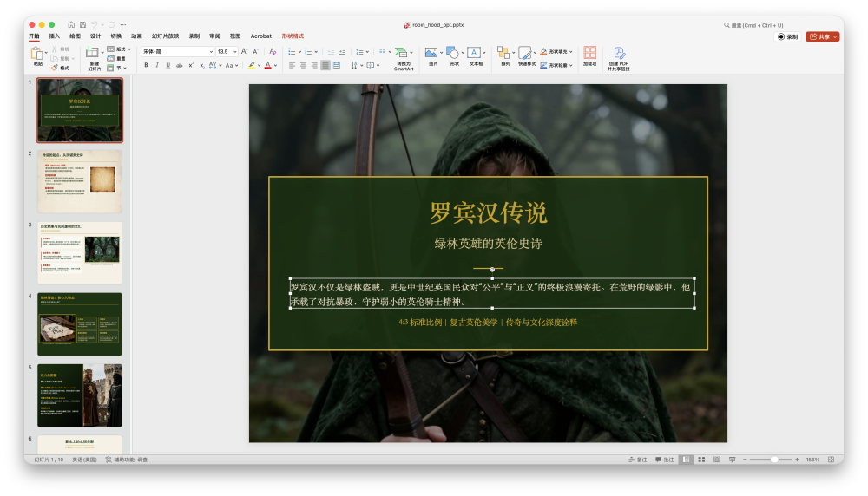Expand the font size 13.5 dropdown
This screenshot has width=868, height=496.
point(235,52)
